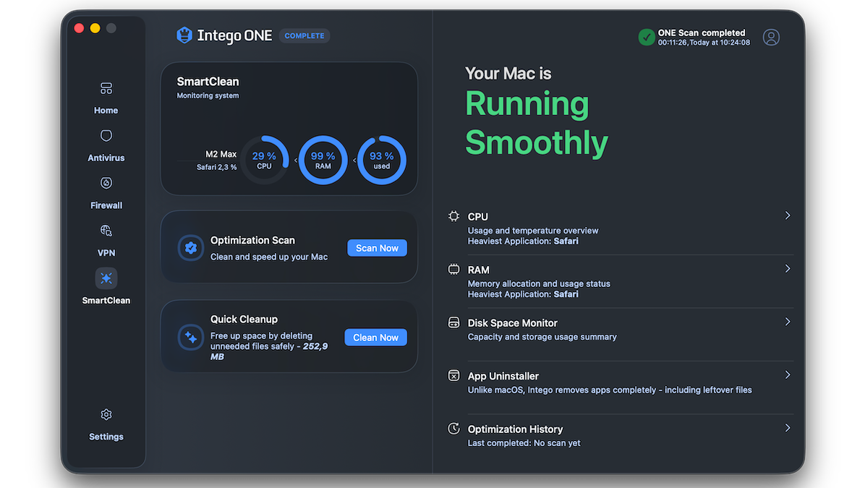Image resolution: width=868 pixels, height=488 pixels.
Task: Open Disk Space Monitor chevron
Action: point(788,322)
